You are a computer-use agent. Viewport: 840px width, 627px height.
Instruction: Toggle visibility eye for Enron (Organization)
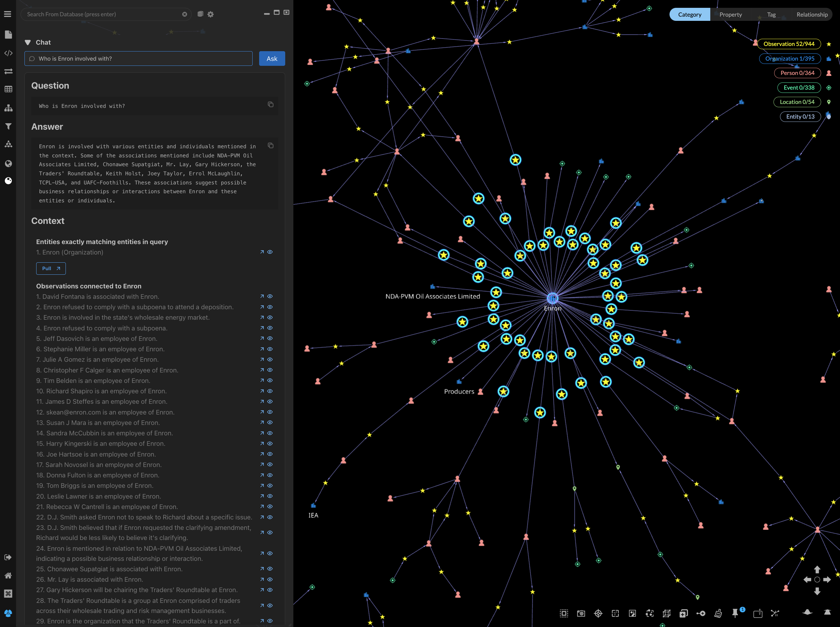(270, 252)
